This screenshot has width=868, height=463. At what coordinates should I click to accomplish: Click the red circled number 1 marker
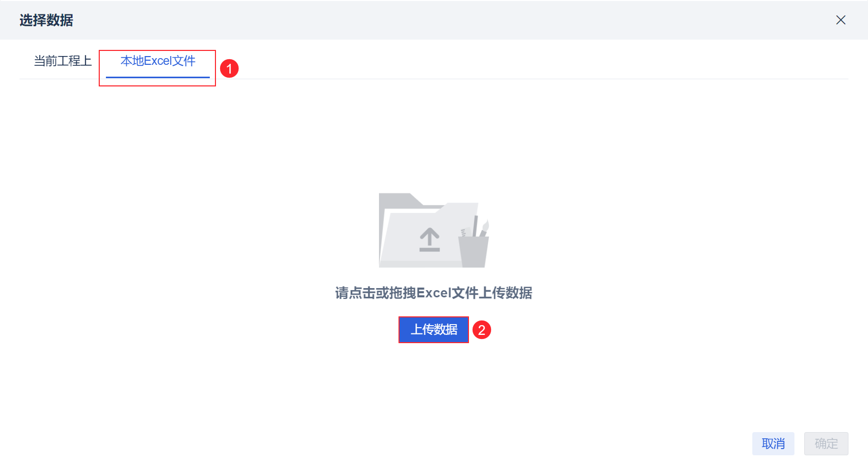(x=229, y=68)
